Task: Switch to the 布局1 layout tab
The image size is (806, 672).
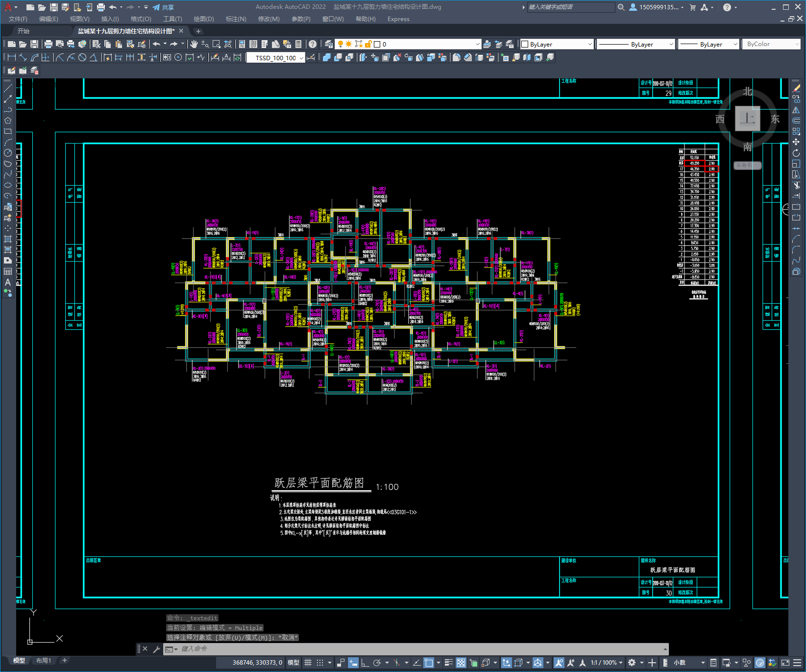Action: coord(44,661)
